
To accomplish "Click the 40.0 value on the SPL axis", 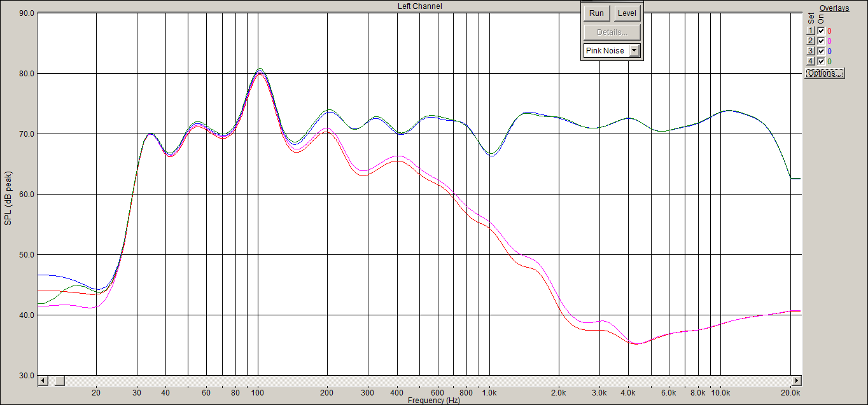I will pos(27,315).
